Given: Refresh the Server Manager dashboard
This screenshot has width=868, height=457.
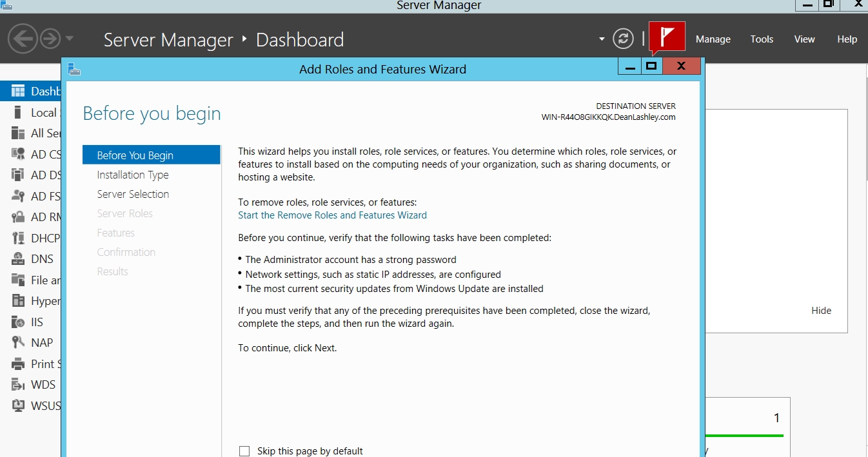Looking at the screenshot, I should (x=623, y=39).
